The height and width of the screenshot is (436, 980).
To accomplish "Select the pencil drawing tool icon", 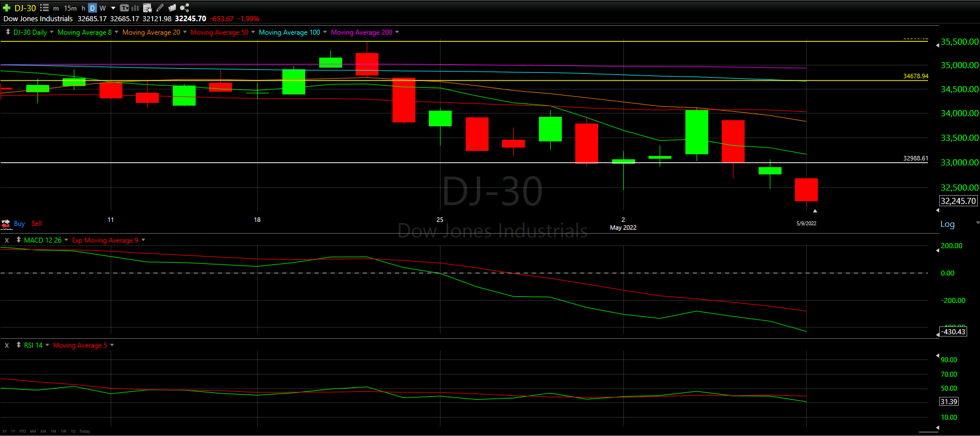I will [x=160, y=8].
